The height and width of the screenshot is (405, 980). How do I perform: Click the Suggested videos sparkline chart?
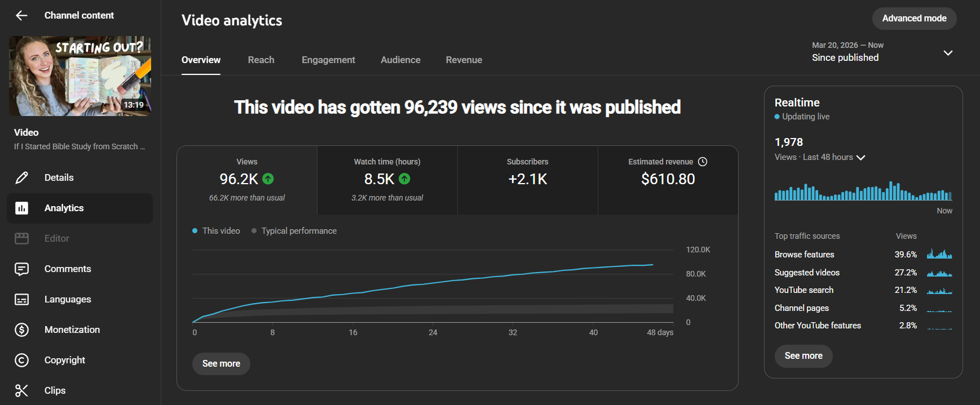939,273
